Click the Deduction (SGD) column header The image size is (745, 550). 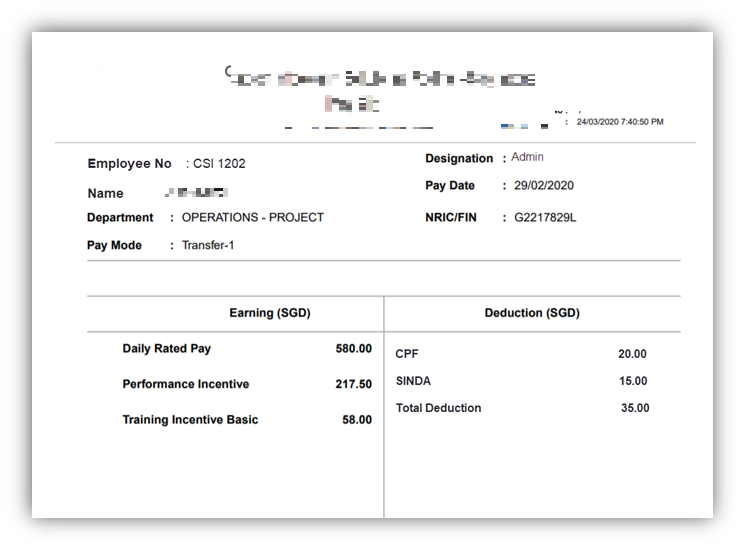coord(532,313)
